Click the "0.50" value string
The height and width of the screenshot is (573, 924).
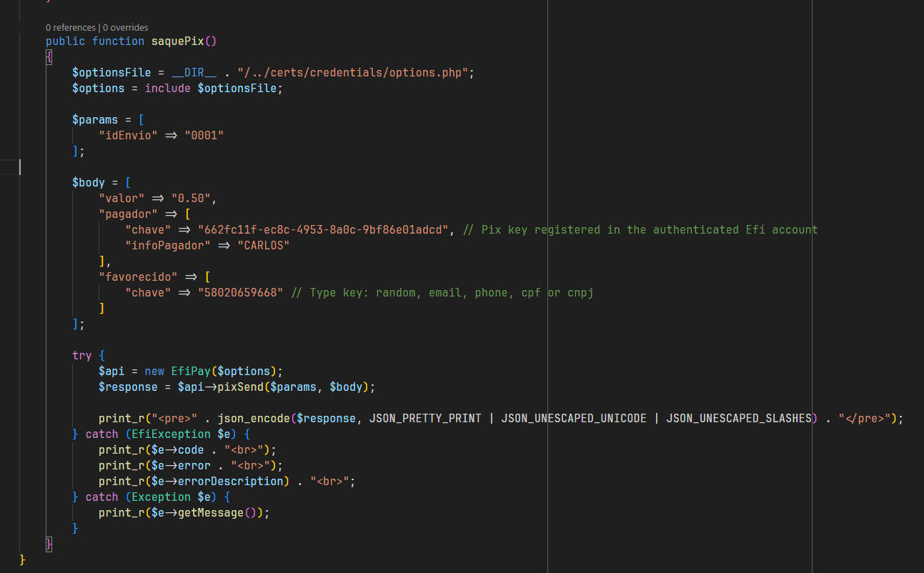pyautogui.click(x=191, y=199)
